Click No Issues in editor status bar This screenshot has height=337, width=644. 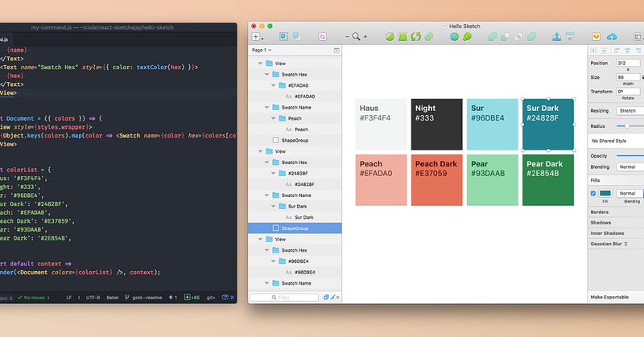tap(31, 298)
